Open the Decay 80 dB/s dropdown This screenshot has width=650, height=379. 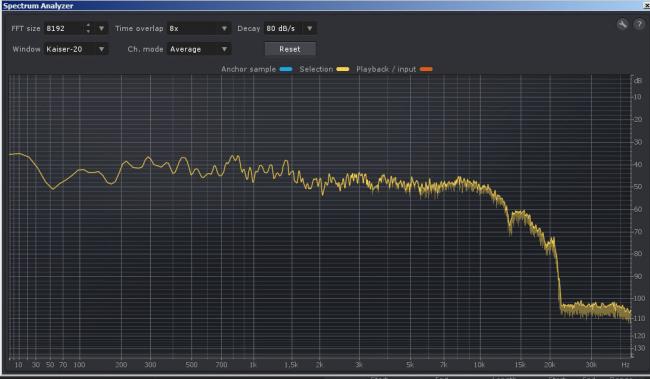pos(290,28)
